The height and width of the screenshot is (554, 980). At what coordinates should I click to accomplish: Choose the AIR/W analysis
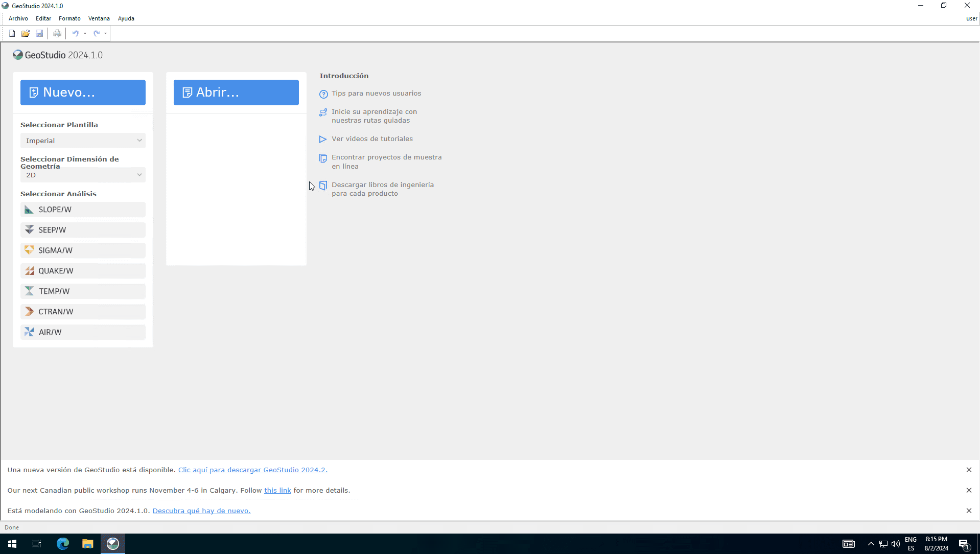[x=83, y=332]
